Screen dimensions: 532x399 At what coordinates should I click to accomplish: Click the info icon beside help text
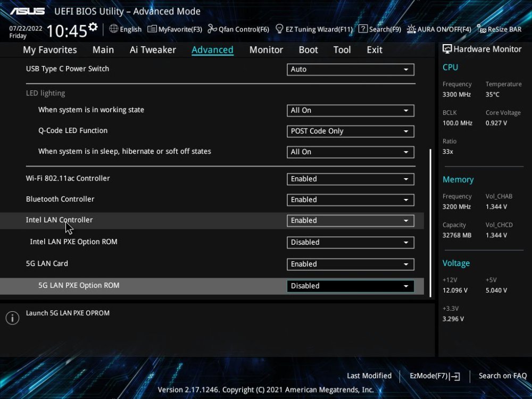pos(13,318)
